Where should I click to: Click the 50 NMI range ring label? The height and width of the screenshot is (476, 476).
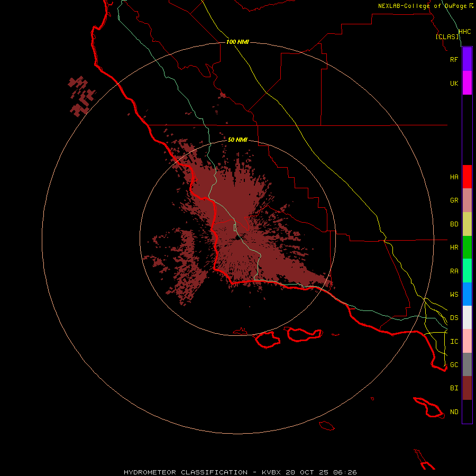point(237,140)
